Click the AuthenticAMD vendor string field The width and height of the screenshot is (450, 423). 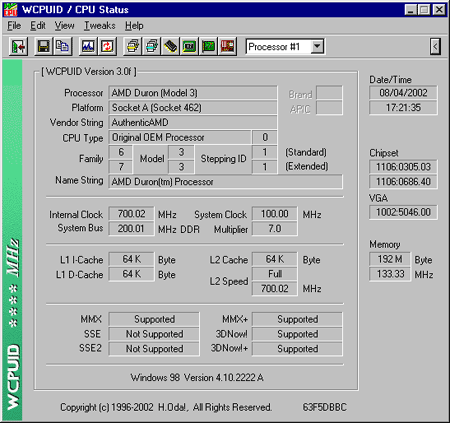pyautogui.click(x=193, y=122)
